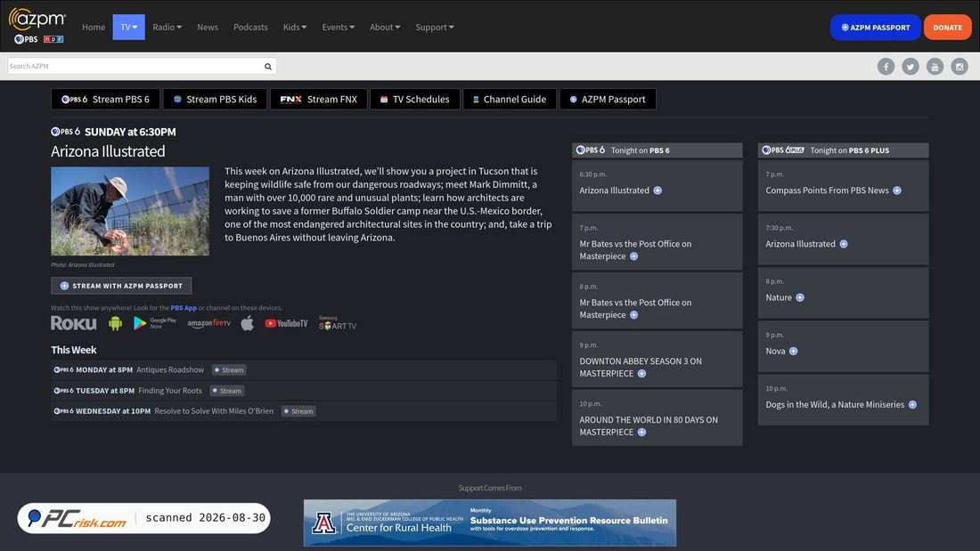Click the orange Donate button
The width and height of the screenshot is (980, 551).
pyautogui.click(x=948, y=28)
